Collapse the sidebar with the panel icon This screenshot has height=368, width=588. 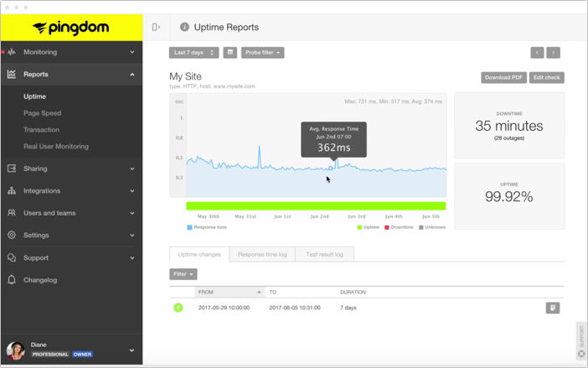(x=156, y=27)
